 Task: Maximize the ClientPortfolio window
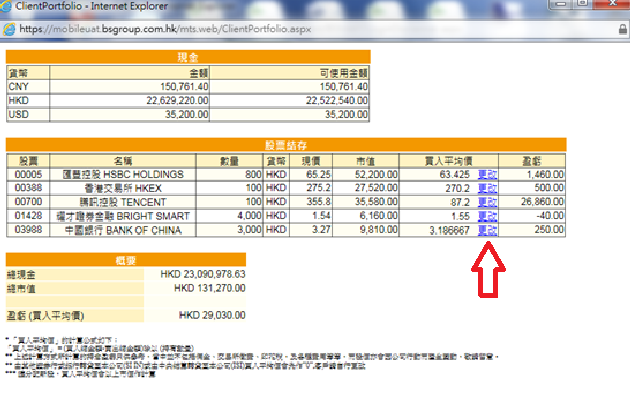(582, 4)
